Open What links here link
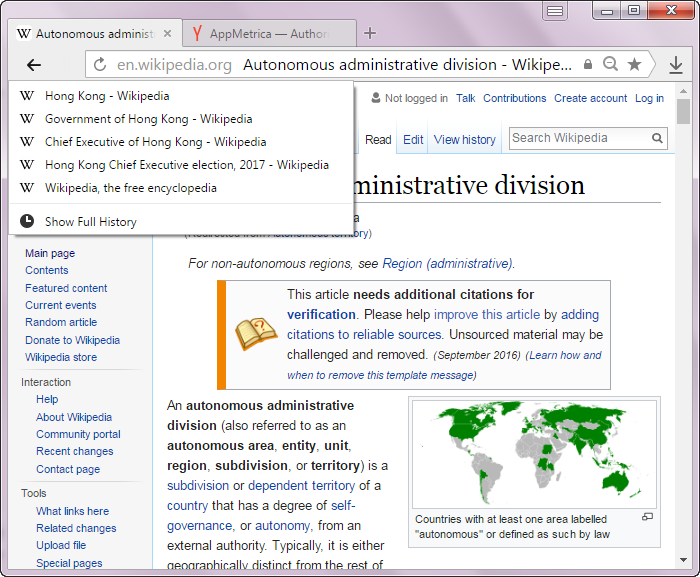The width and height of the screenshot is (700, 577). point(72,511)
